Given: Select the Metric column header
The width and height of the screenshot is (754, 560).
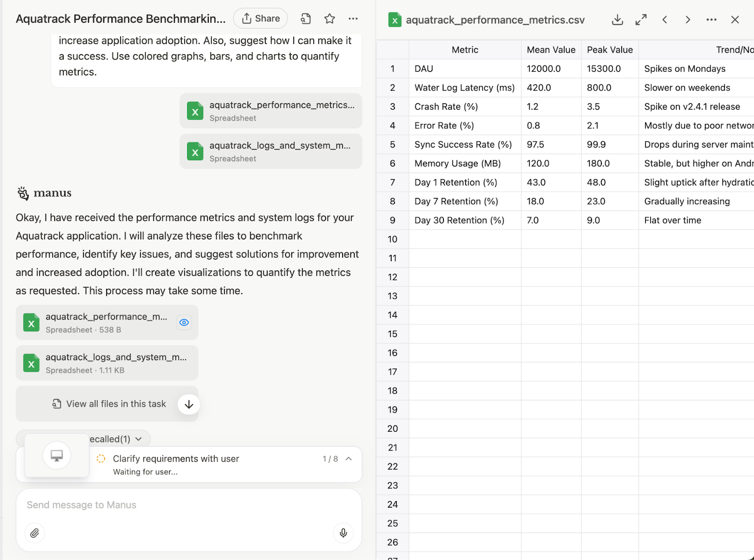Looking at the screenshot, I should [465, 49].
